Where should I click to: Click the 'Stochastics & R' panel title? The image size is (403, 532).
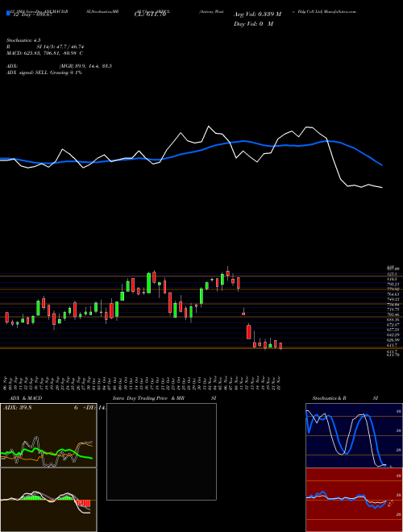329,398
